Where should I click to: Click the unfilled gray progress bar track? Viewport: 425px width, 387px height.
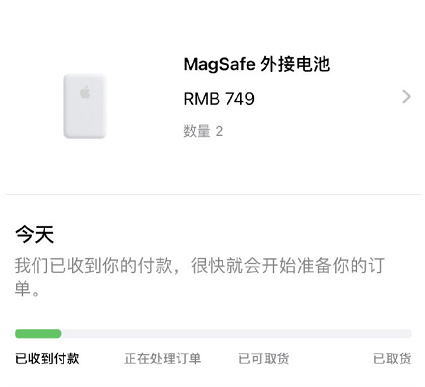[x=236, y=334]
